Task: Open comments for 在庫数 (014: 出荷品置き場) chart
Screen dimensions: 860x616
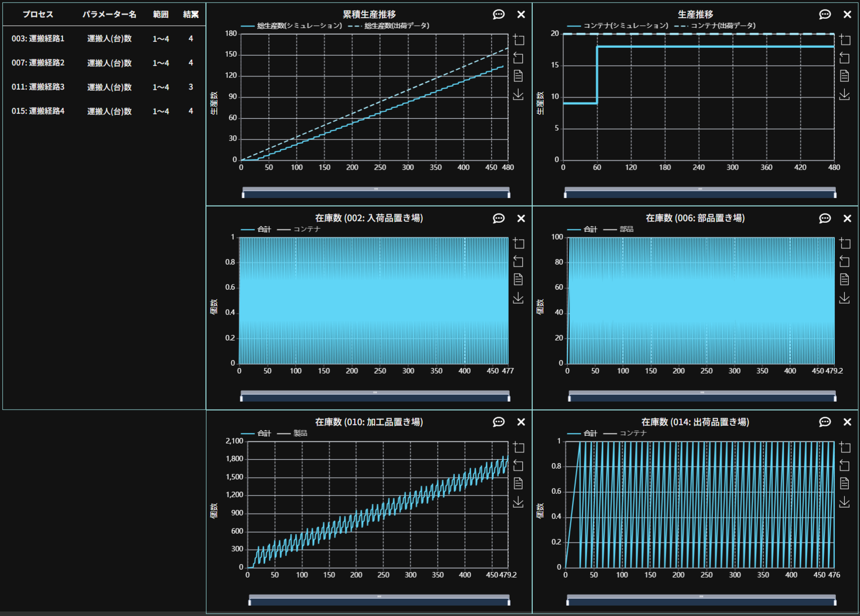Action: coord(825,422)
